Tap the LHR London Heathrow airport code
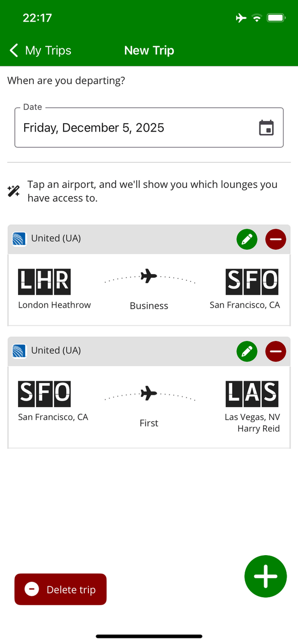The height and width of the screenshot is (644, 298). (44, 281)
